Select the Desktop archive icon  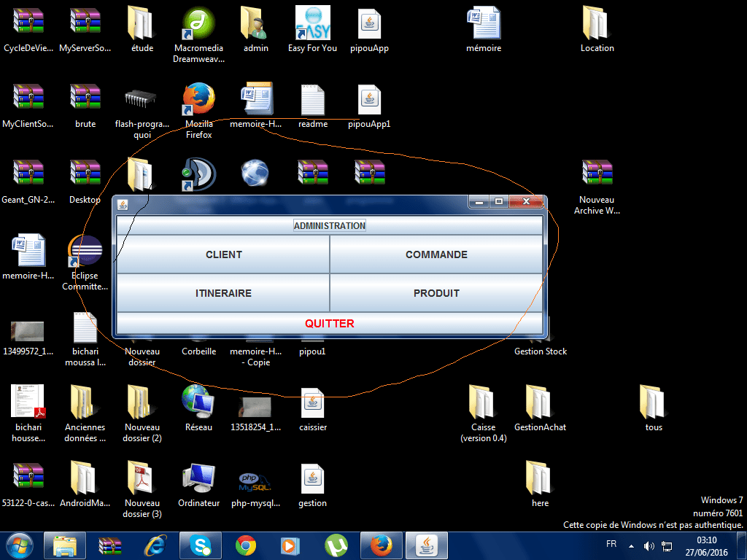(x=85, y=172)
